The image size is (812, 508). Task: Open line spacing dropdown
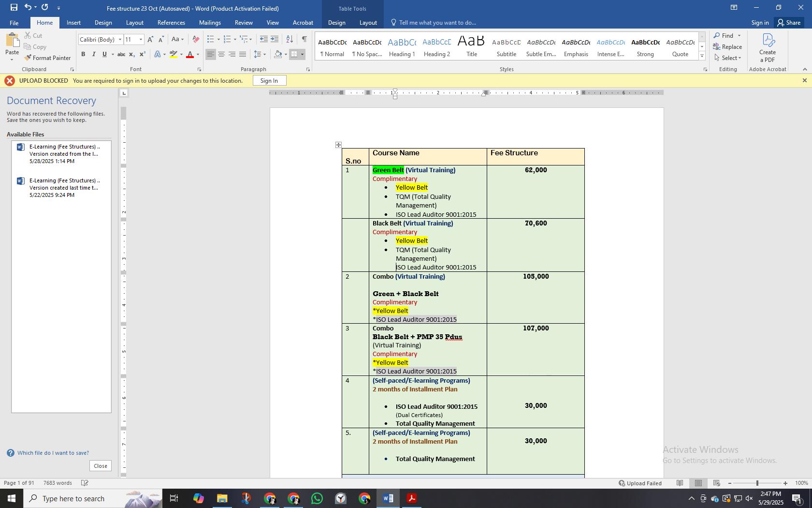[x=260, y=54]
